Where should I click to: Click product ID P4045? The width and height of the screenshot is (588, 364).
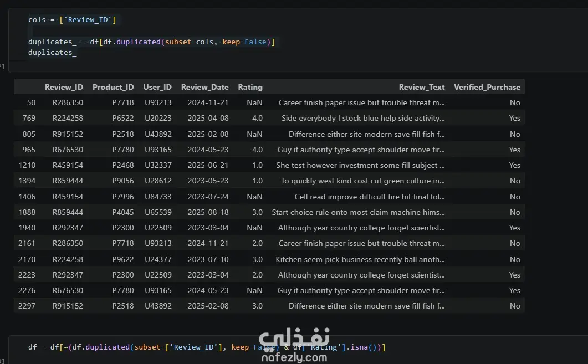[123, 212]
